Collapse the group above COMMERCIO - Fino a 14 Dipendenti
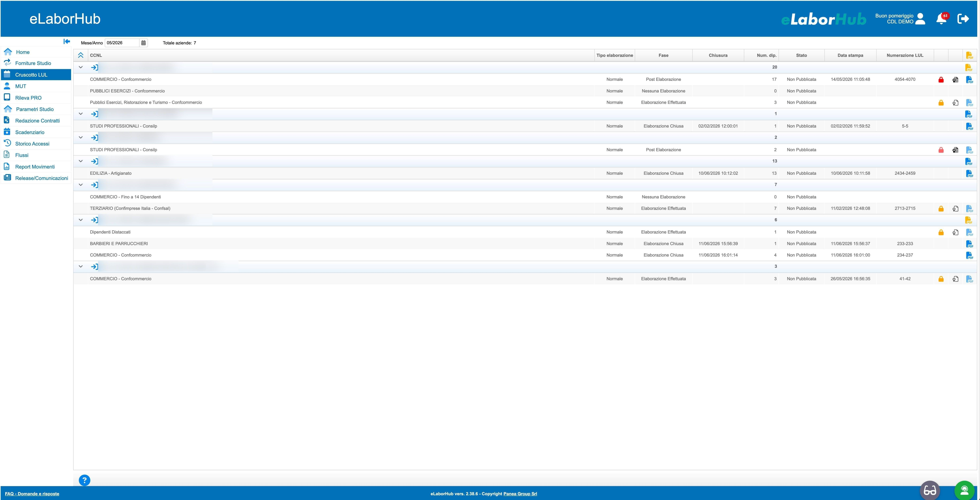The width and height of the screenshot is (980, 500). click(x=81, y=185)
